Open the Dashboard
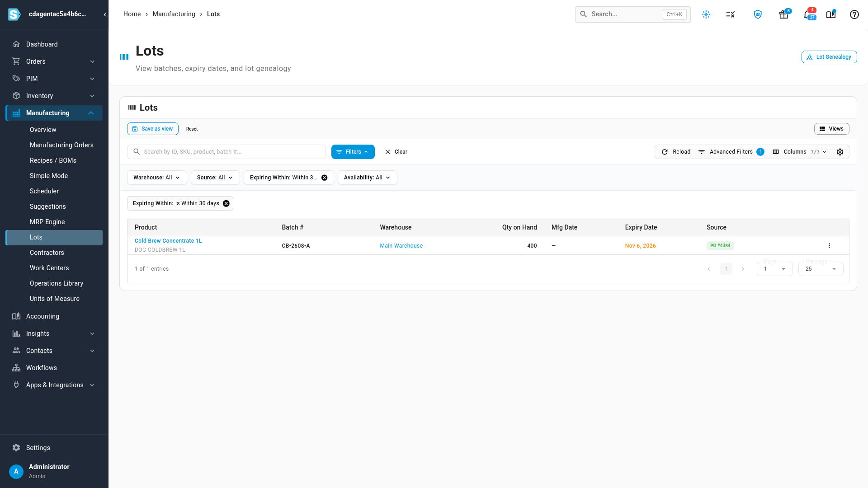 (x=42, y=44)
